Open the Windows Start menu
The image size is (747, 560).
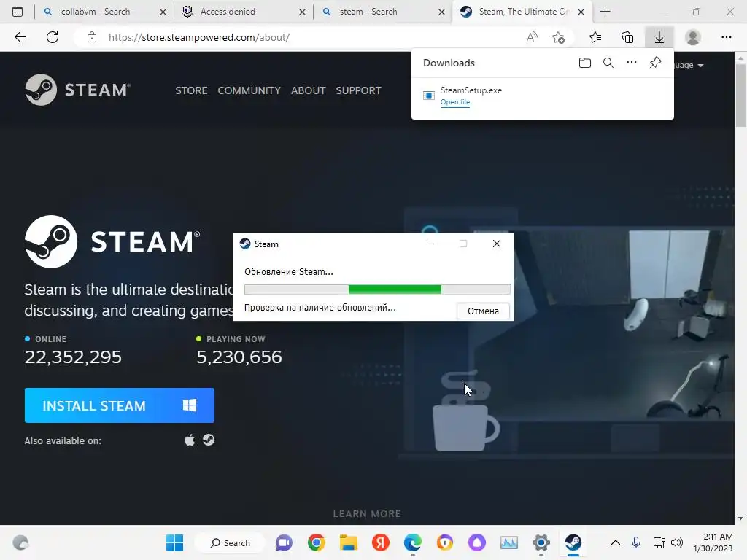(174, 542)
